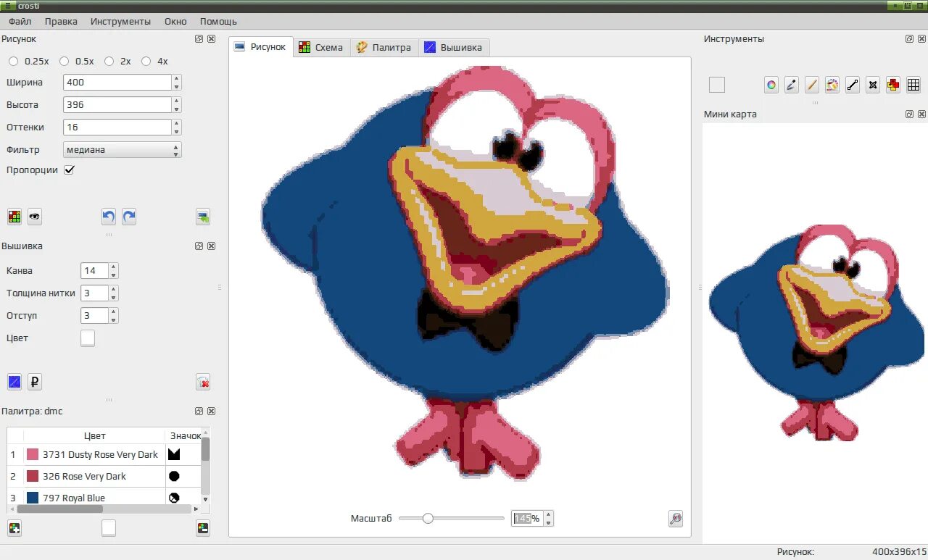Click the ruble sign icon in Вышивка panel
Screen dimensions: 928x560
[35, 382]
